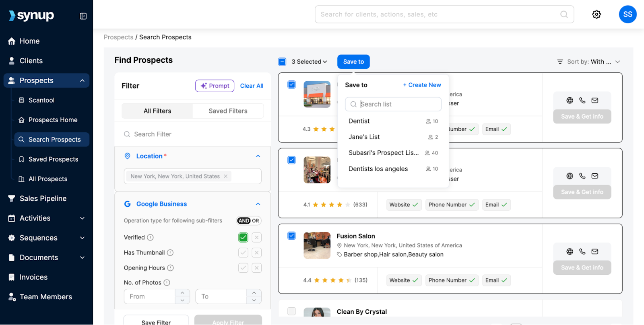
Task: Click the Google Business G icon
Action: pyautogui.click(x=127, y=204)
